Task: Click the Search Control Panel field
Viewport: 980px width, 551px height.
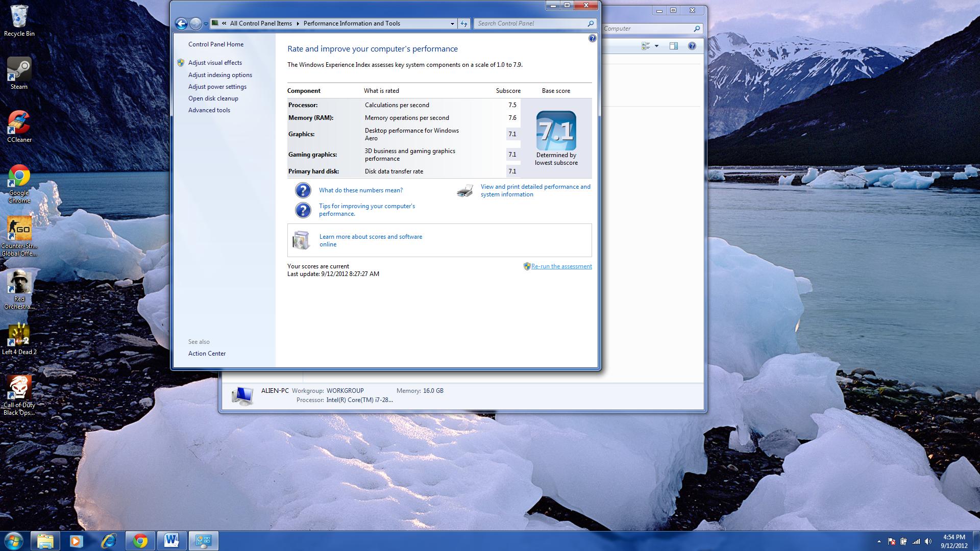Action: [x=531, y=23]
